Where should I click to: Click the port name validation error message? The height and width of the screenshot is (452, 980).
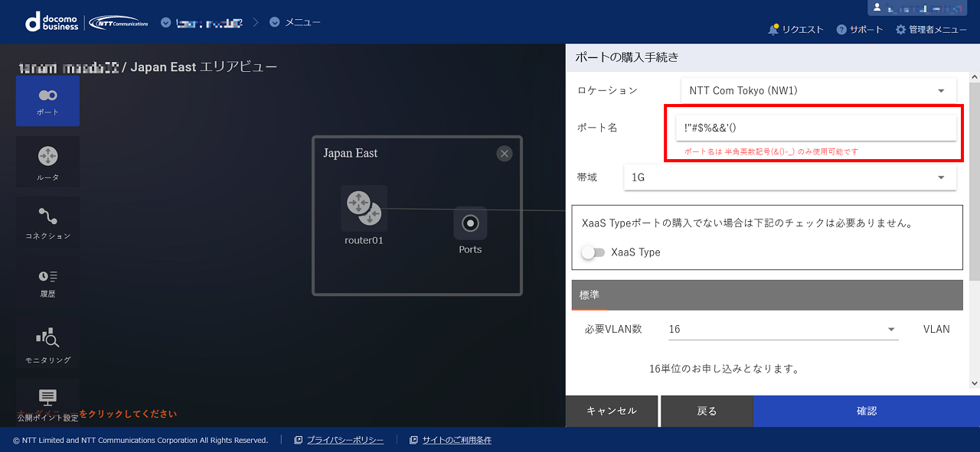[x=772, y=151]
